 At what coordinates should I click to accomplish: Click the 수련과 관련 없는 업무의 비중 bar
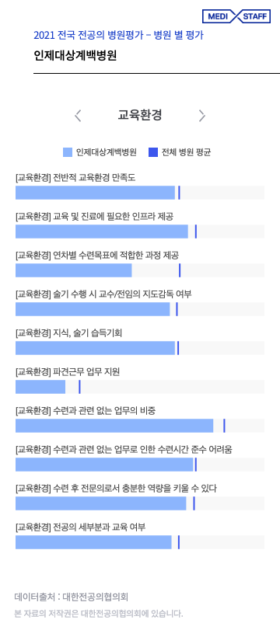pyautogui.click(x=140, y=426)
